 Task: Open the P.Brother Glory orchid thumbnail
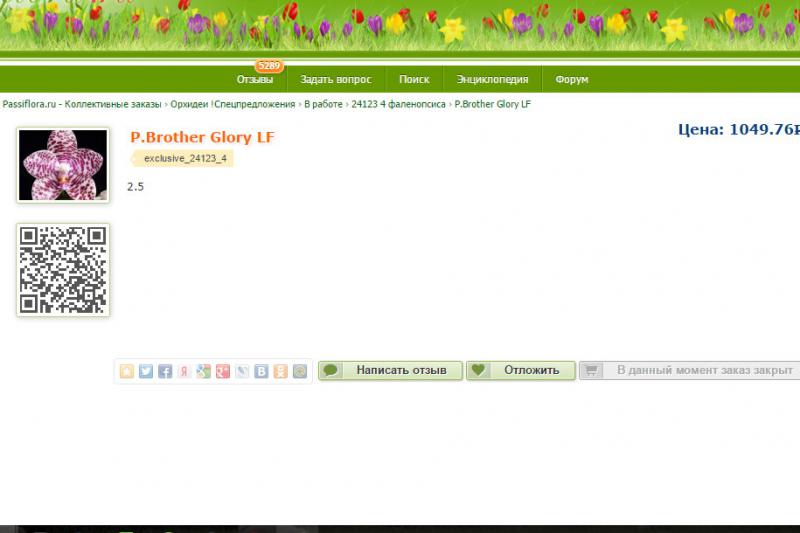[63, 165]
